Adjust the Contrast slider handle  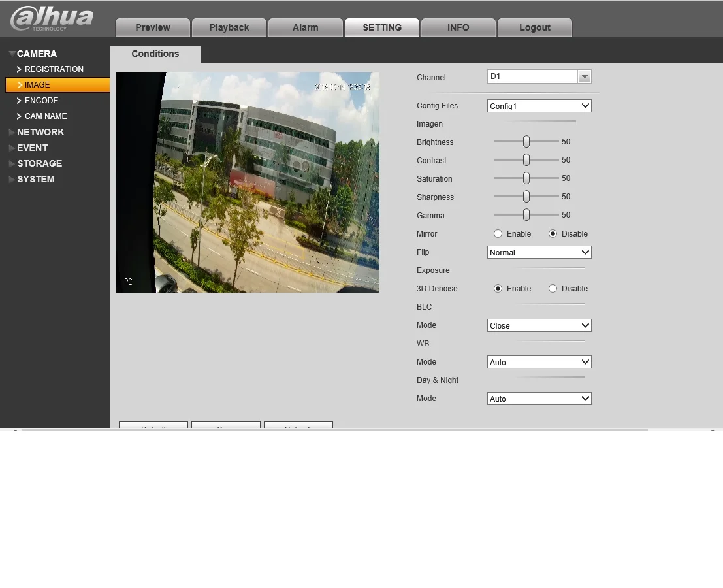526,160
